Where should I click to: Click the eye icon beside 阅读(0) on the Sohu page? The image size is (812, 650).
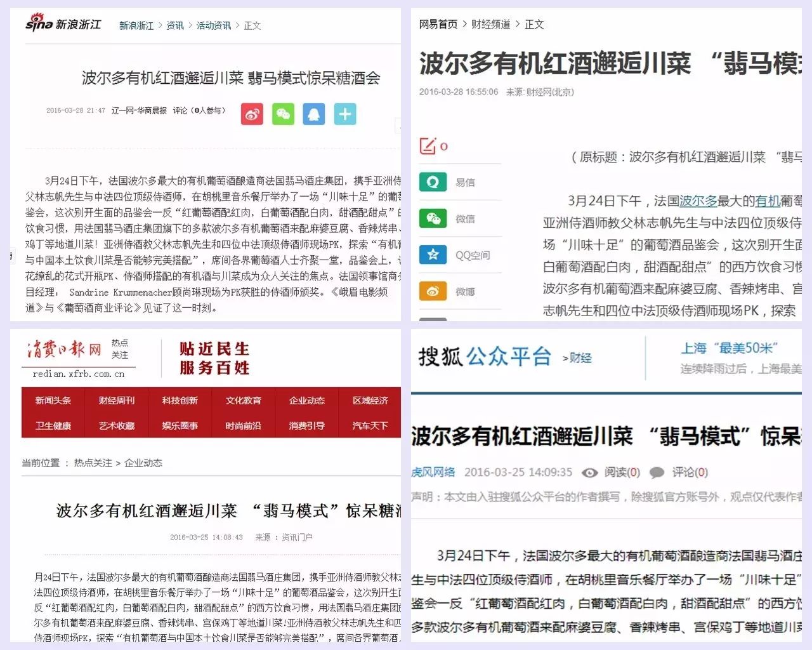coord(590,472)
